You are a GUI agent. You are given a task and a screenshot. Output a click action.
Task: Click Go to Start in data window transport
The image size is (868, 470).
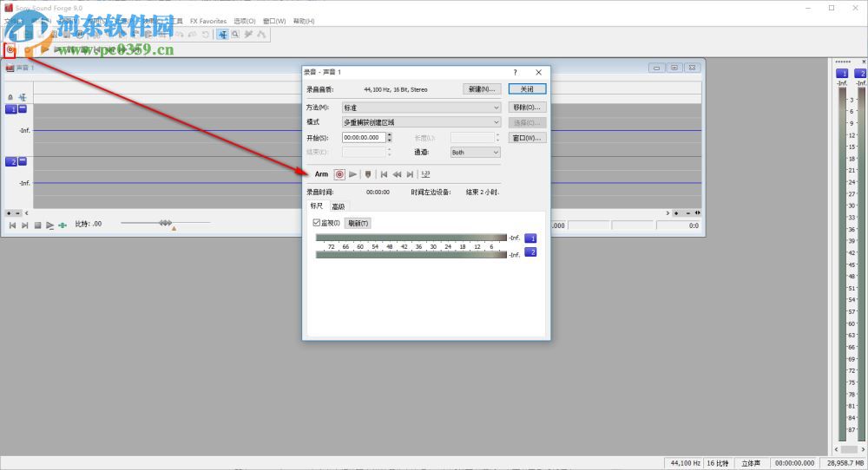tap(12, 225)
